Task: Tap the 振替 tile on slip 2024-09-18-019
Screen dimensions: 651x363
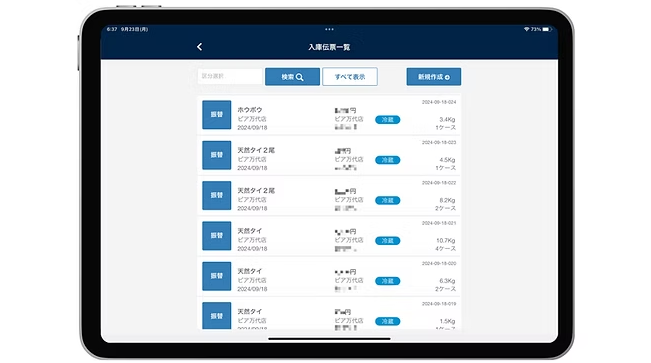Action: click(x=217, y=316)
